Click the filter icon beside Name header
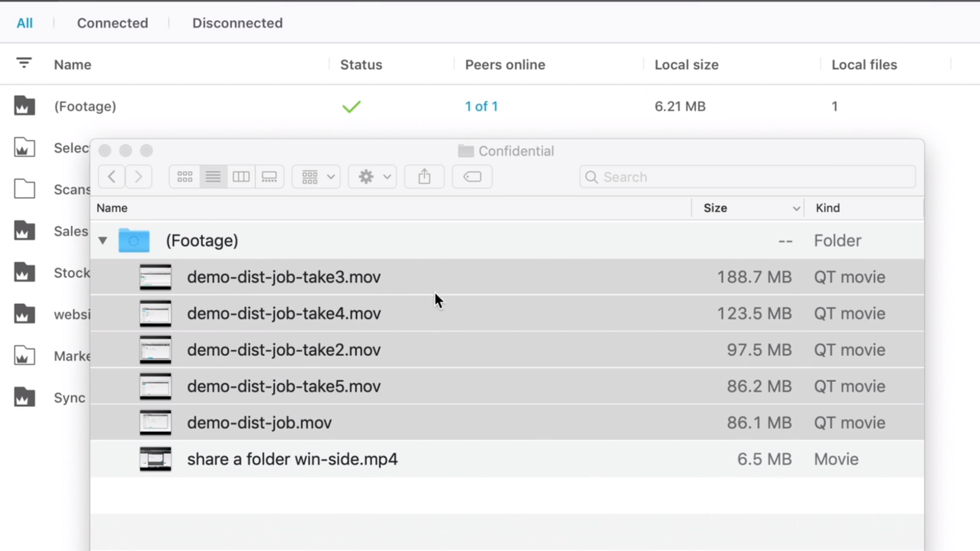Screen dimensions: 980x551 pos(24,63)
